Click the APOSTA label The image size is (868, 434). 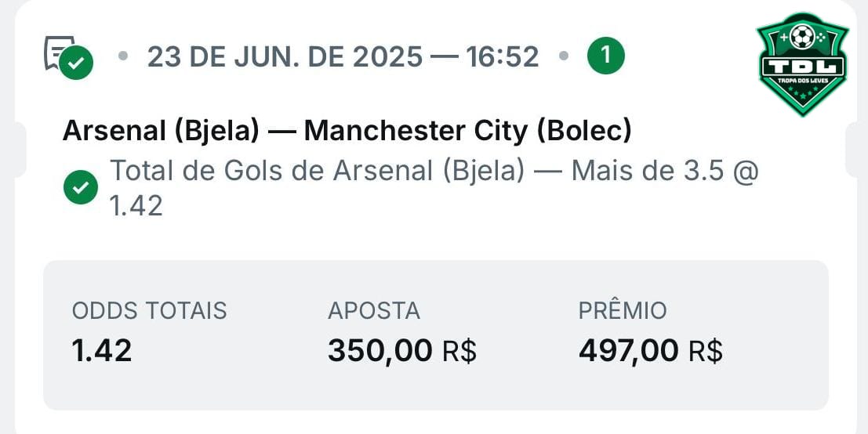[374, 311]
